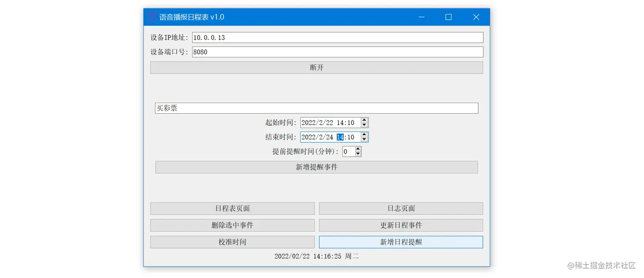
Task: Open the 日程表页面 schedule page
Action: (x=233, y=209)
